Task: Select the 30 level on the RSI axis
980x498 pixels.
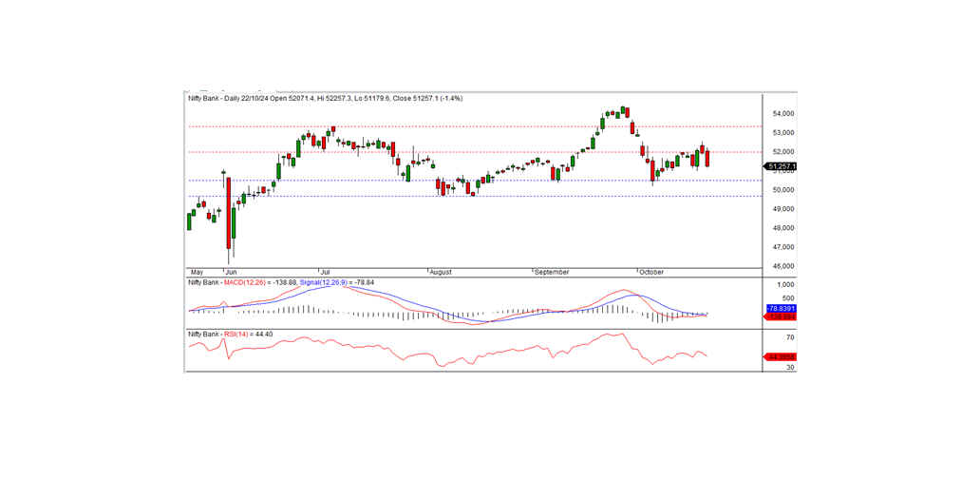Action: pyautogui.click(x=790, y=367)
